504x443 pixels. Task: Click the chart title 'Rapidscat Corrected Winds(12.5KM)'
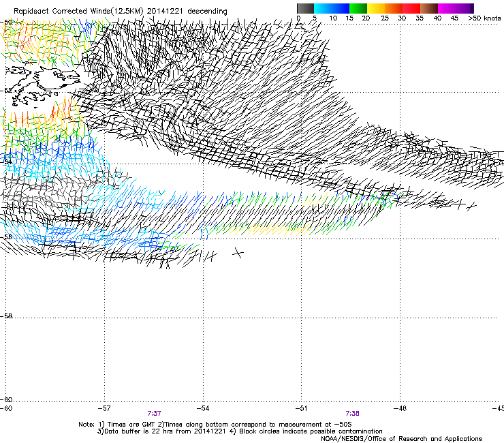tap(78, 12)
